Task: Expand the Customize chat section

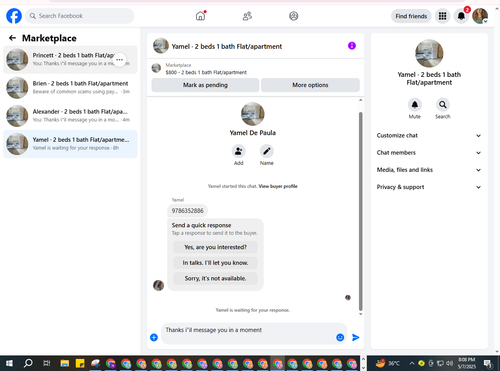Action: [x=429, y=135]
